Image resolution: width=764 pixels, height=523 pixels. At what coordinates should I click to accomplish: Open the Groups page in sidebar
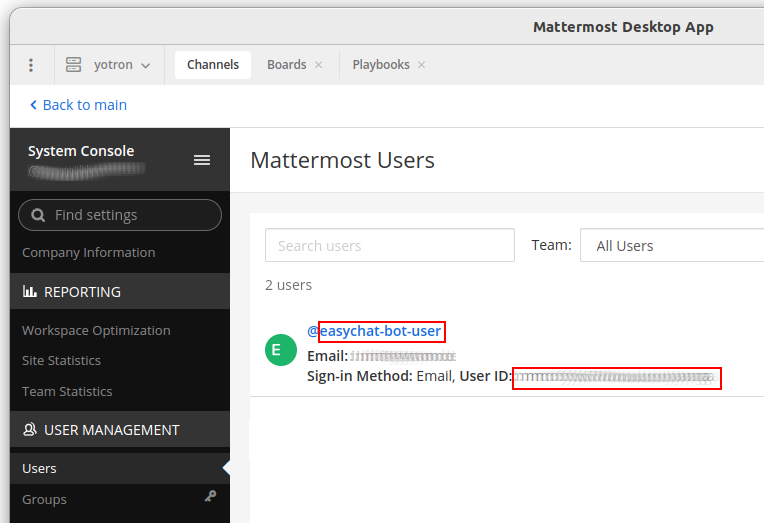click(x=44, y=500)
